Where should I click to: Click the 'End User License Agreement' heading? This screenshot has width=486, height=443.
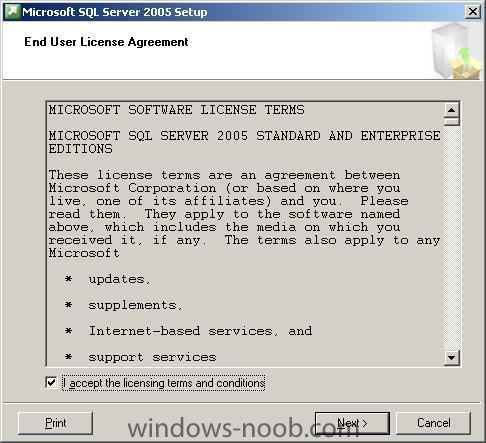(106, 42)
